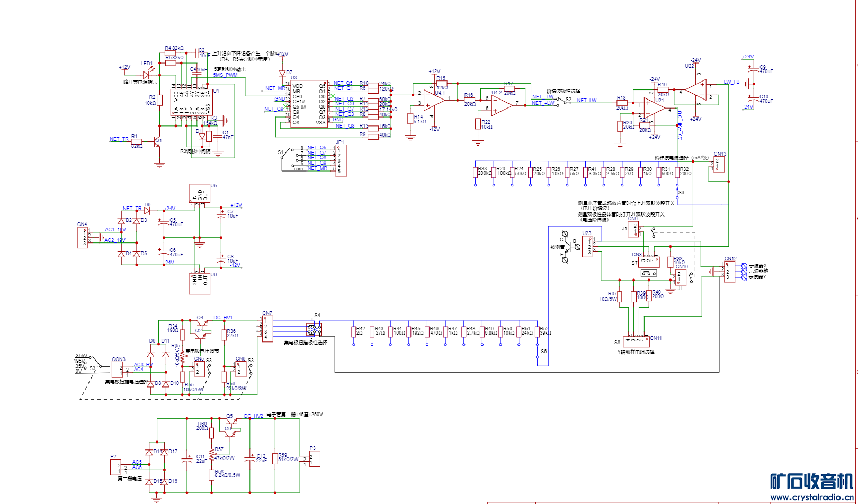Click the U4.2 op-amp triangle
The height and width of the screenshot is (504, 858).
point(501,106)
